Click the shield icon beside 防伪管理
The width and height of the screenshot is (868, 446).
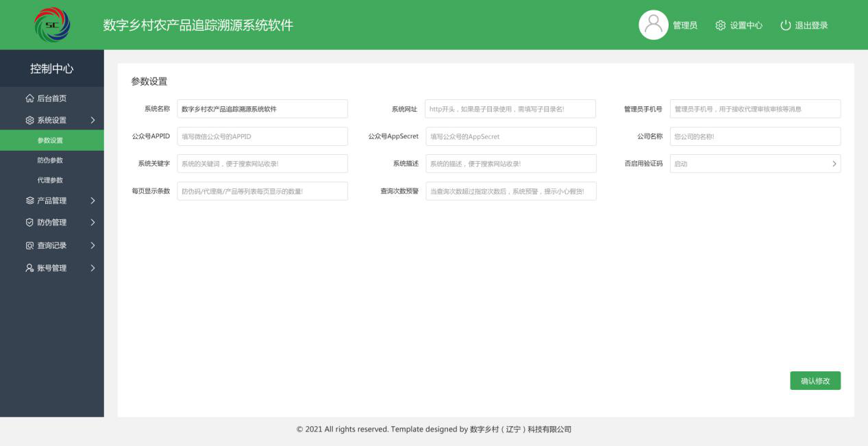point(29,222)
